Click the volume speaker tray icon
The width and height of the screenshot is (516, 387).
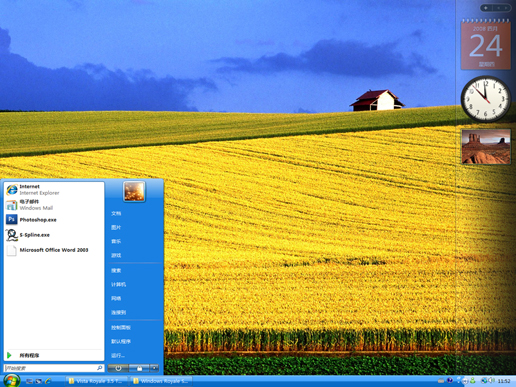point(491,380)
